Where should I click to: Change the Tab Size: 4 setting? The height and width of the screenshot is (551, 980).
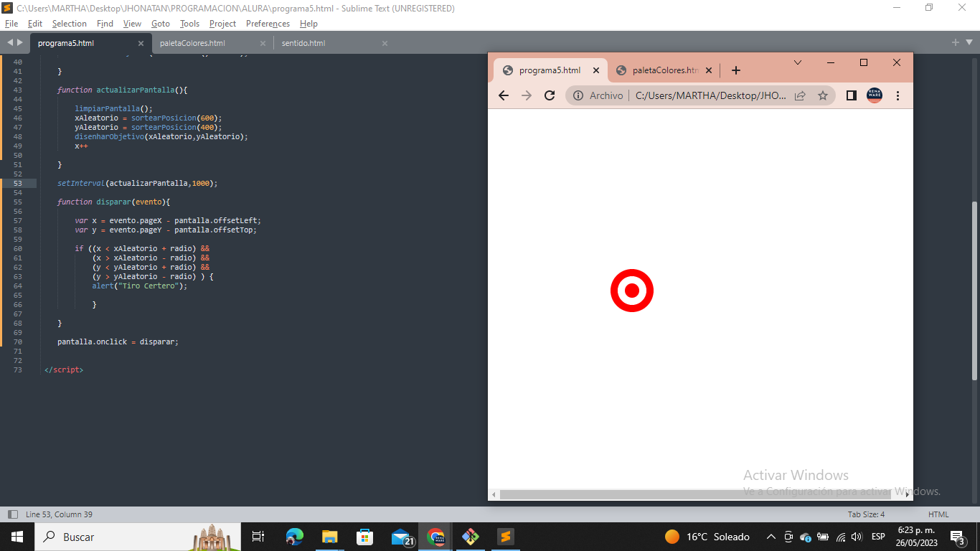click(x=866, y=514)
